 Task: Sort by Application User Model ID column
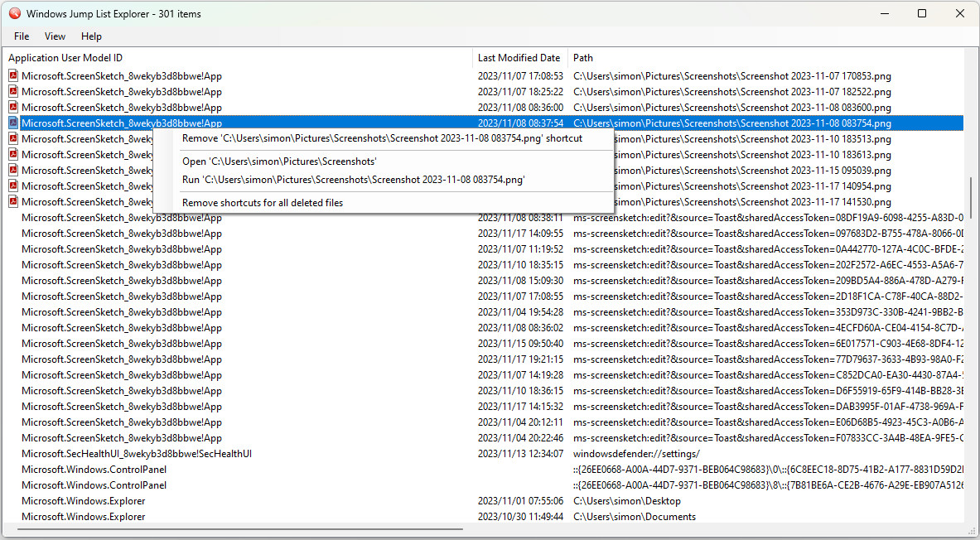(x=238, y=57)
